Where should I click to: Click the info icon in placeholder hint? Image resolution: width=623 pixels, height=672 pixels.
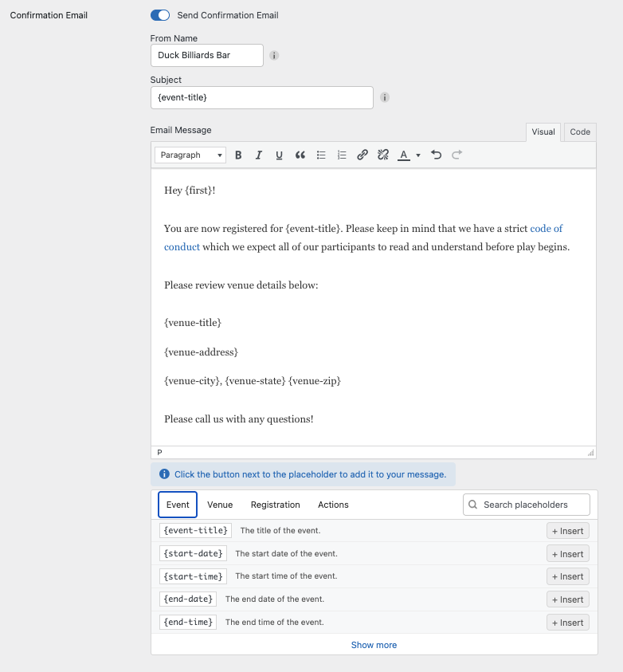click(164, 474)
